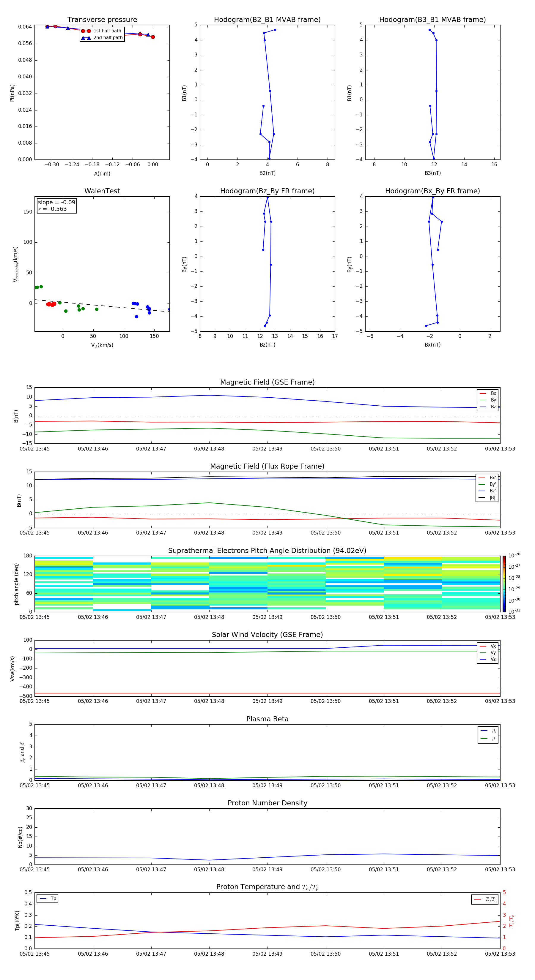Click the "V_A(km/s)" x-axis label
Image resolution: width=535 pixels, height=980 pixels.
pos(102,345)
